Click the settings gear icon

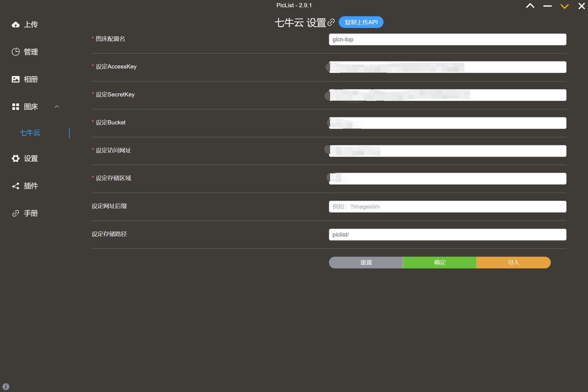click(x=16, y=159)
